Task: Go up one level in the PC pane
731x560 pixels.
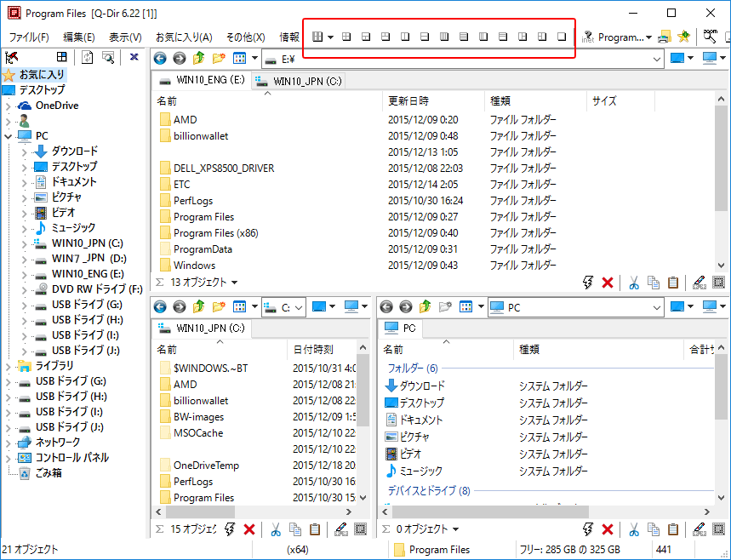Action: tap(425, 307)
